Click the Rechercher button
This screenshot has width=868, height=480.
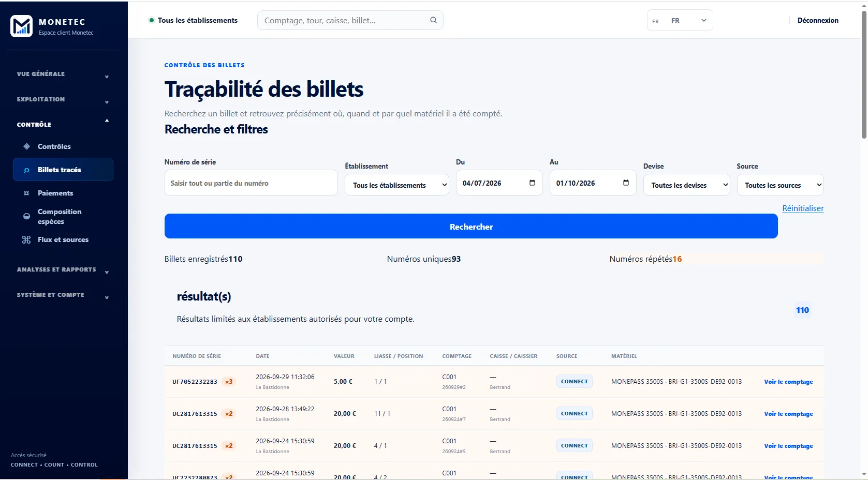pos(471,226)
